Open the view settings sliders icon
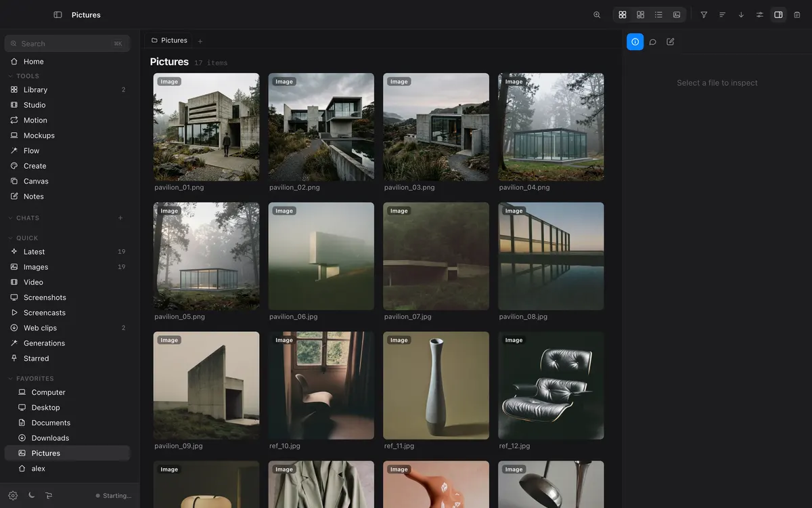 tap(760, 15)
